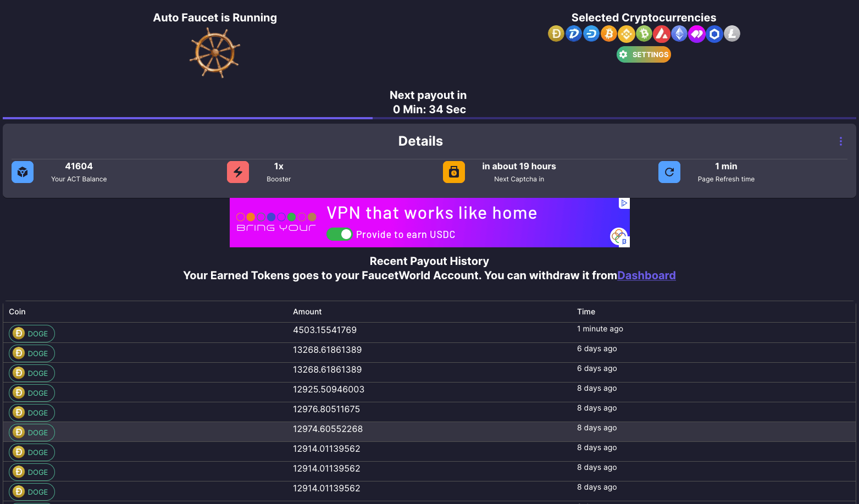The image size is (859, 504).
Task: Click the Dogecoin icon in Selected Cryptocurrencies
Action: (556, 34)
